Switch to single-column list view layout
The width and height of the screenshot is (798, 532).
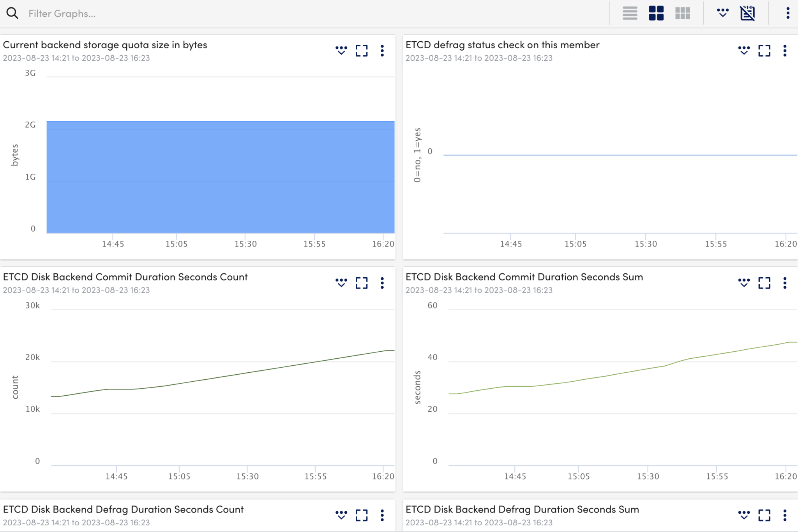tap(629, 13)
